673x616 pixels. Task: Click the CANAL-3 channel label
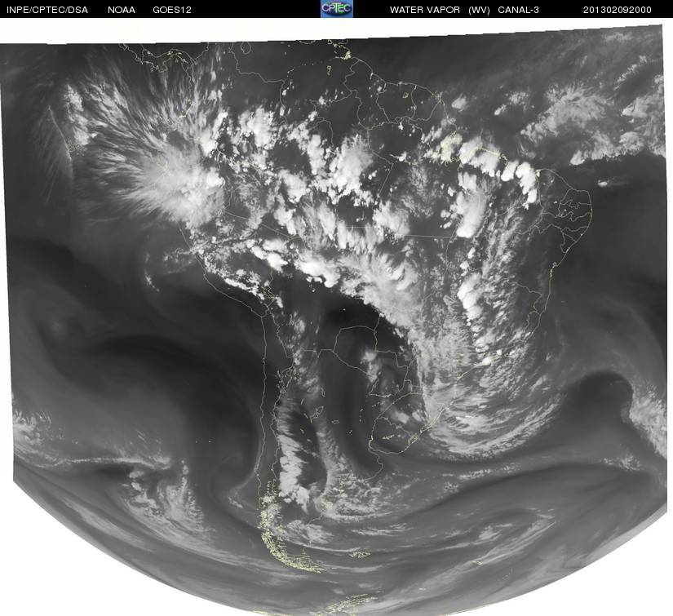coord(518,10)
